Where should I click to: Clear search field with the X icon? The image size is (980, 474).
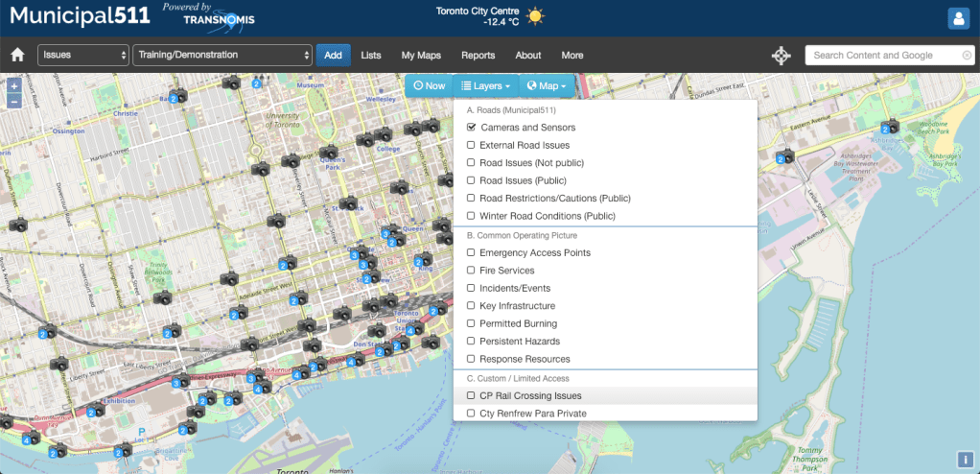[967, 56]
